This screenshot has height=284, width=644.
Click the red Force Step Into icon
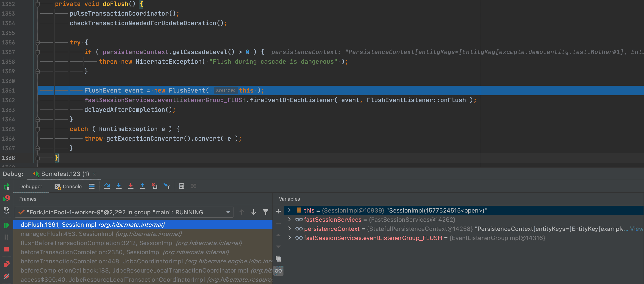[x=130, y=186]
